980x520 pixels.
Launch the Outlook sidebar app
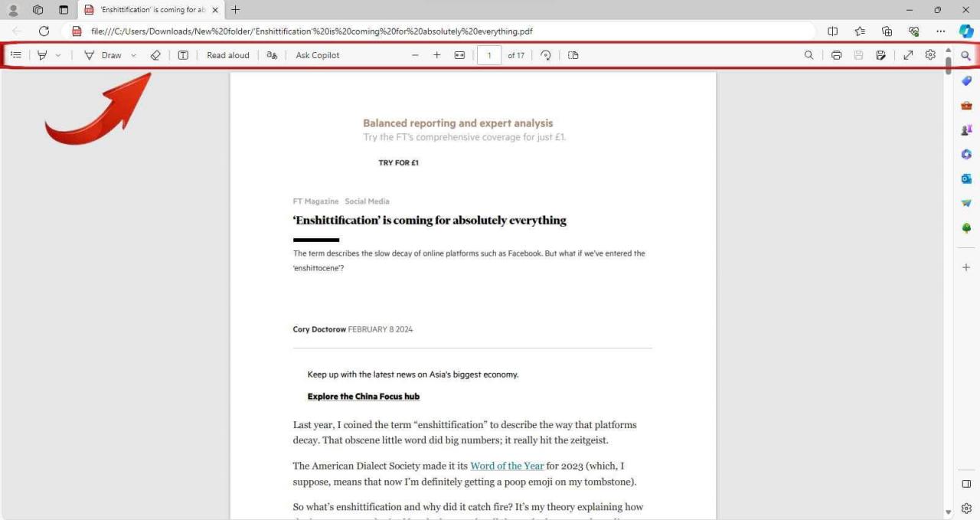pos(965,178)
